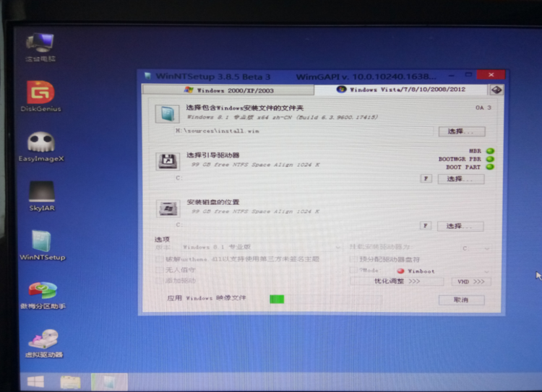542x392 pixels.
Task: Click the 安装磁盘的位置 heading
Action: click(x=213, y=202)
